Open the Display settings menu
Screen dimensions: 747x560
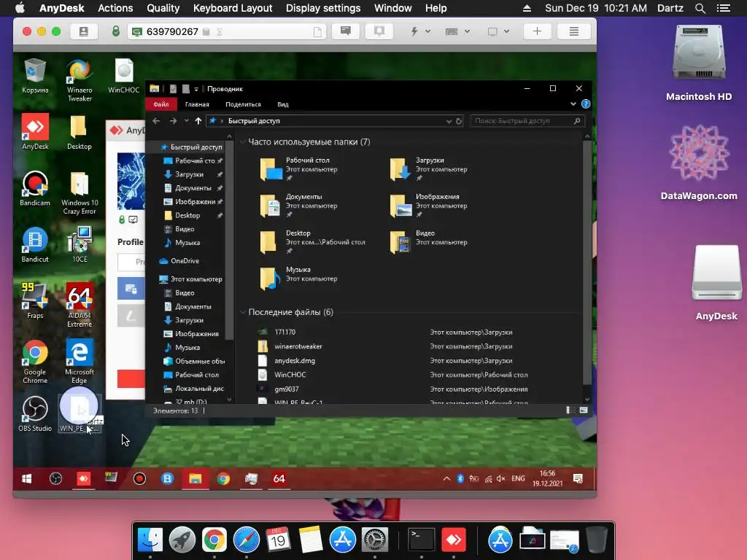pyautogui.click(x=323, y=8)
